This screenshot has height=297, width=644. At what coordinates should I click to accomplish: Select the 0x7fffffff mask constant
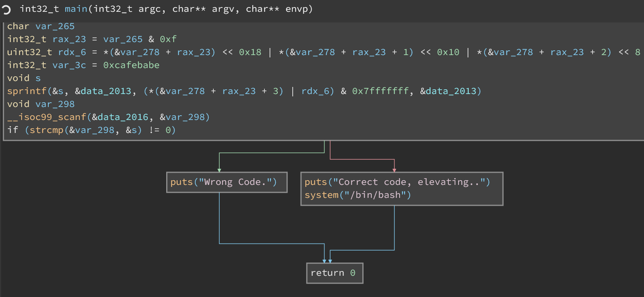tap(380, 91)
